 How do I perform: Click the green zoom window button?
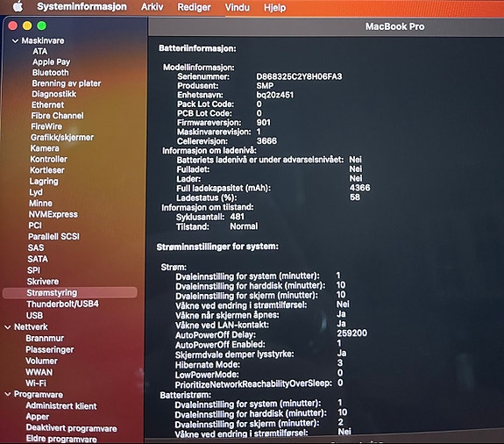point(42,25)
